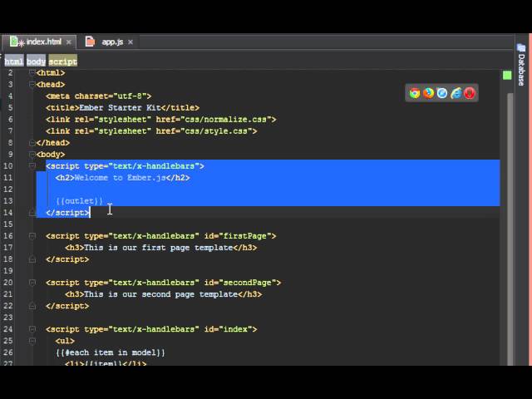Open preview in Internet Explorer icon
532x399 pixels.
tap(456, 93)
